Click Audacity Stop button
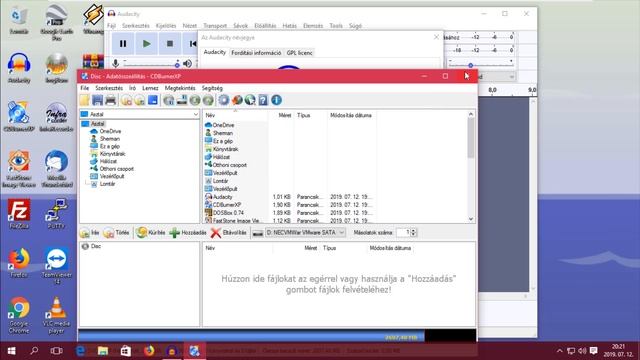Image resolution: width=640 pixels, height=360 pixels. [x=170, y=44]
